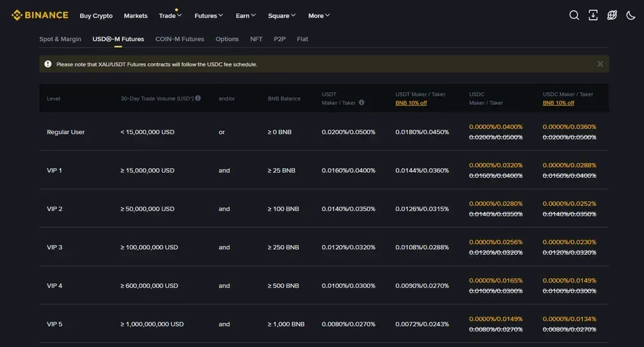Switch to the COIN-M Futures tab

[x=180, y=39]
